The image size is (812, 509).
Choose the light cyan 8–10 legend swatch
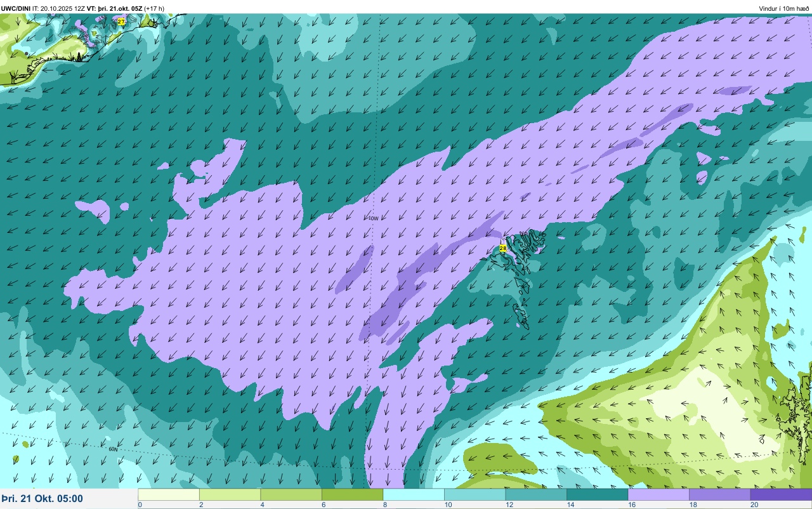(x=414, y=494)
